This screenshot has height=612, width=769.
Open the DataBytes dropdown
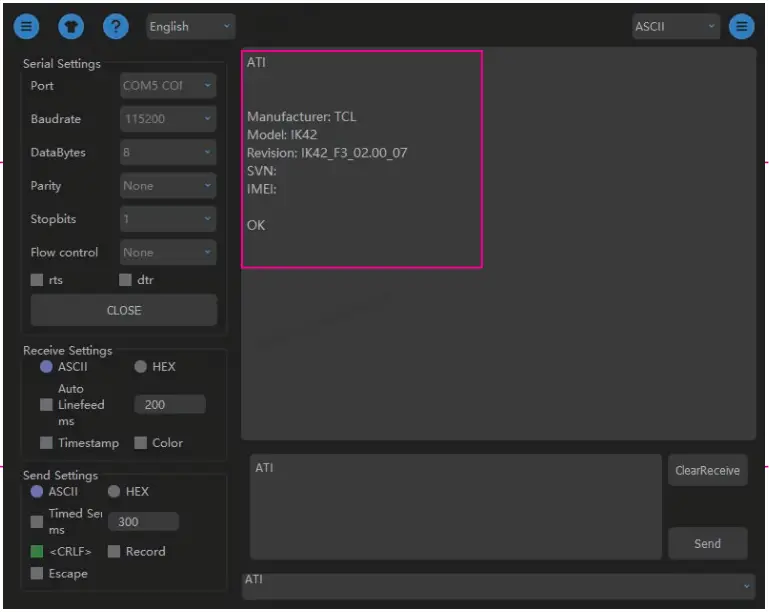[168, 152]
